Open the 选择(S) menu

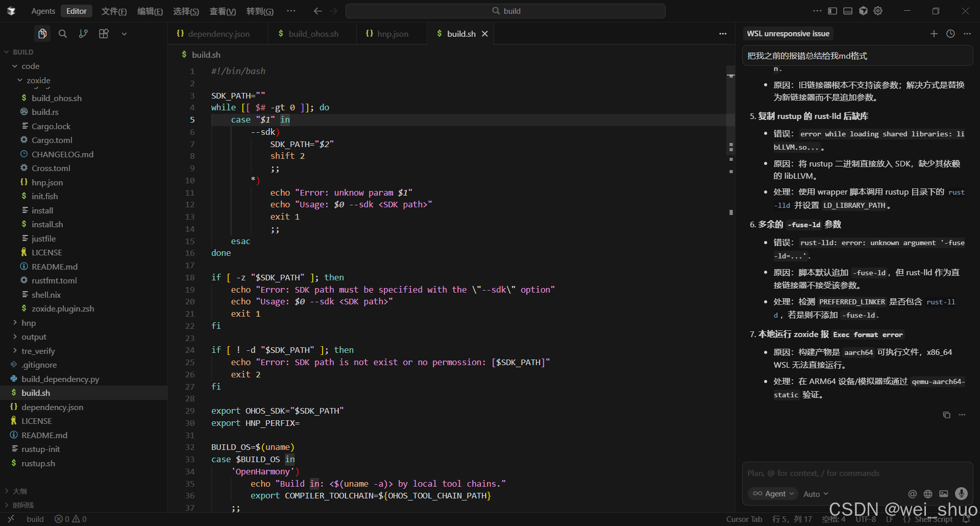pos(186,11)
